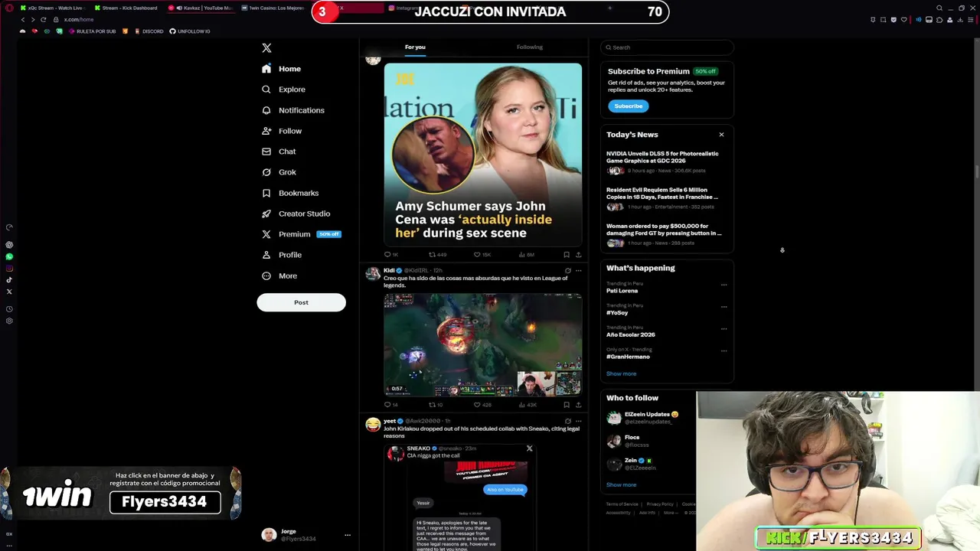Repost Kidi's League of Legends post

point(436,404)
